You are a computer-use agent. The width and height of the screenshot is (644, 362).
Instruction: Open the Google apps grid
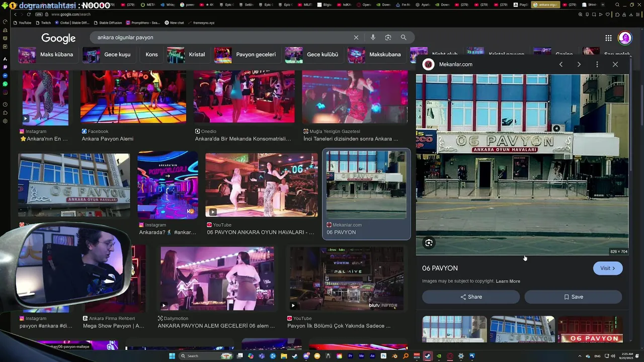pos(608,38)
